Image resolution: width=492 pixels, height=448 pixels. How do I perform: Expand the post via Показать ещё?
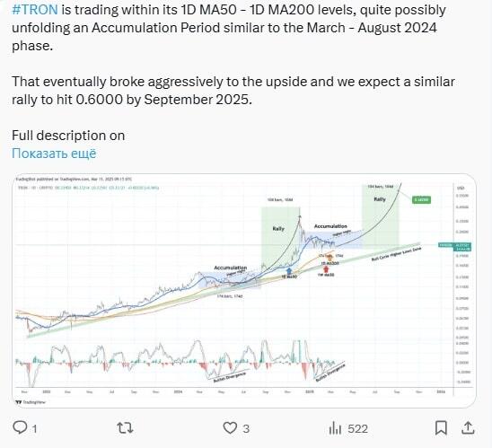[54, 154]
